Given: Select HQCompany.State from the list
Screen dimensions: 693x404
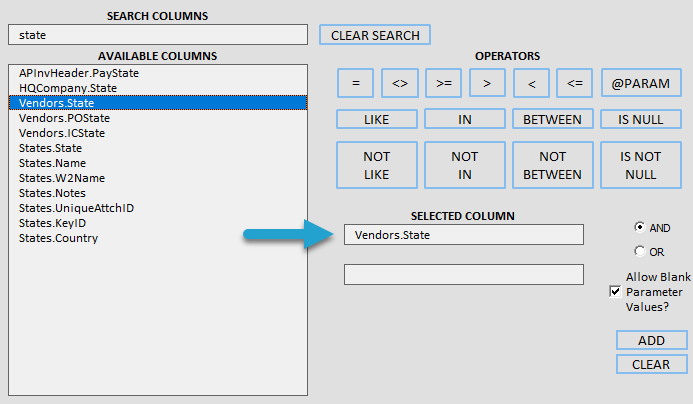Looking at the screenshot, I should coord(158,88).
